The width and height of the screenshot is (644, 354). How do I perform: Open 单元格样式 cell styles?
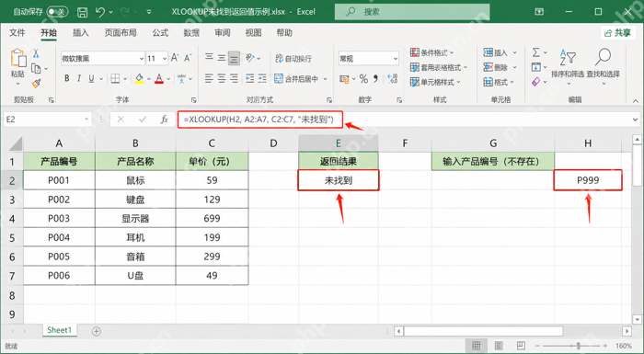(x=435, y=82)
